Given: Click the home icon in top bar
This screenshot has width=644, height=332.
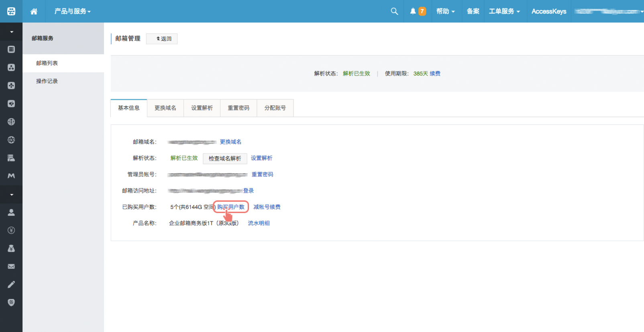Looking at the screenshot, I should click(x=34, y=11).
